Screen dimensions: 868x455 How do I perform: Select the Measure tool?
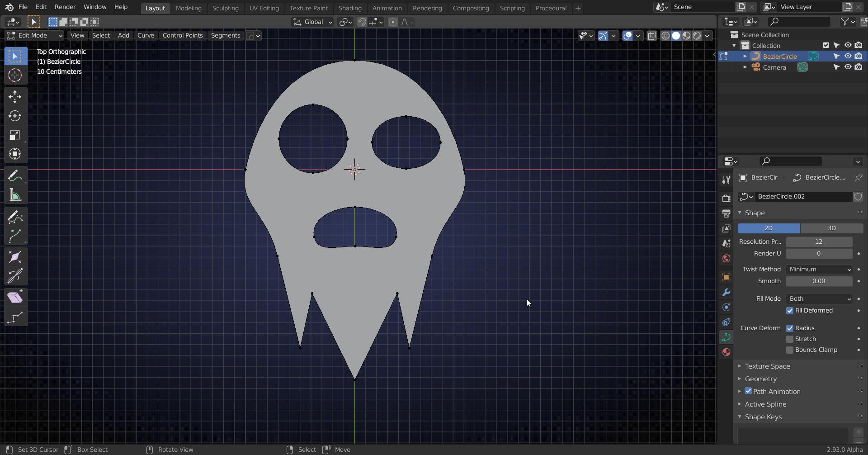(x=15, y=195)
